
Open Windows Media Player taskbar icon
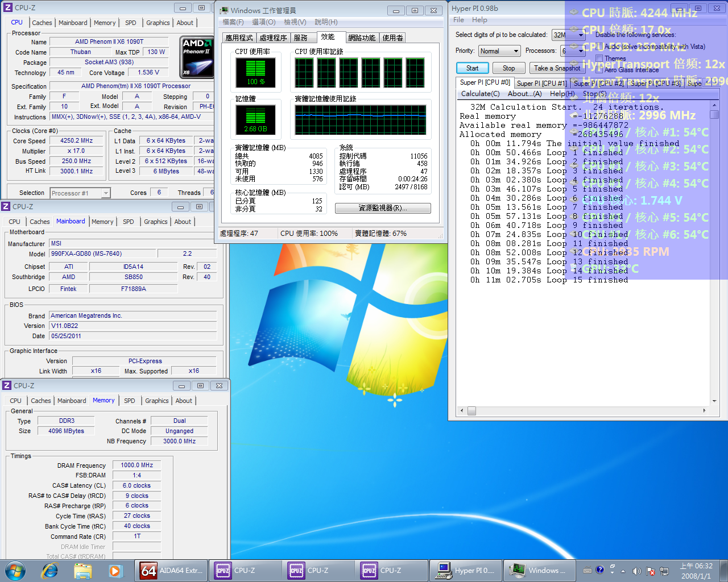115,570
